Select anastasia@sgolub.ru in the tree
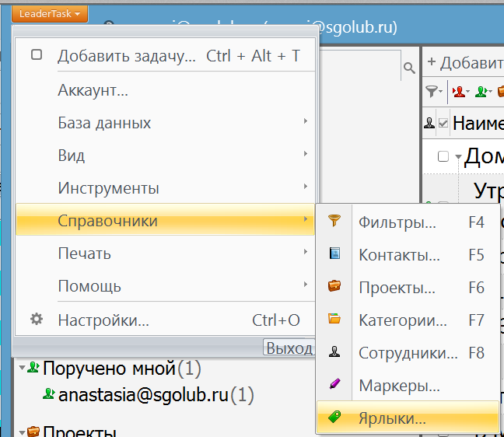The image size is (504, 437). tap(142, 395)
